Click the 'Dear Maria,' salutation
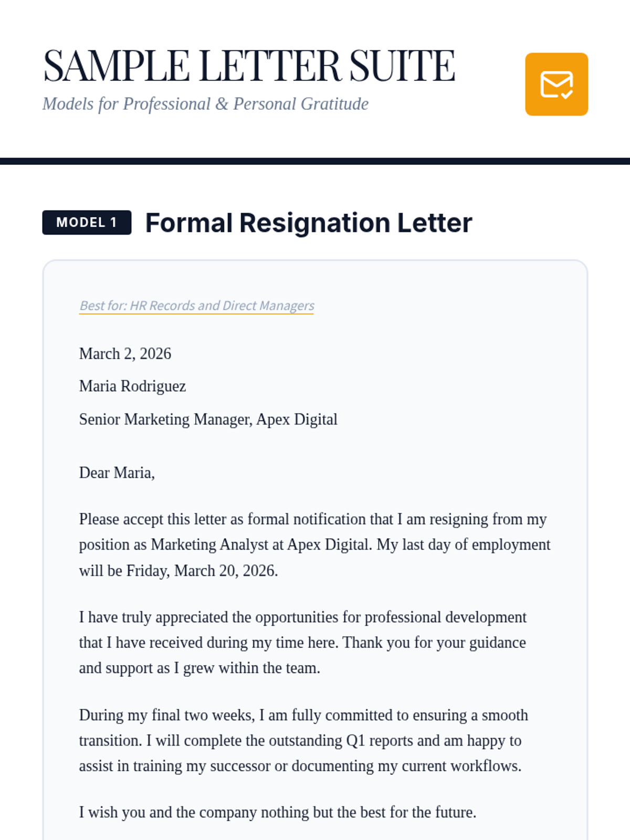Viewport: 630px width, 840px height. coord(117,473)
